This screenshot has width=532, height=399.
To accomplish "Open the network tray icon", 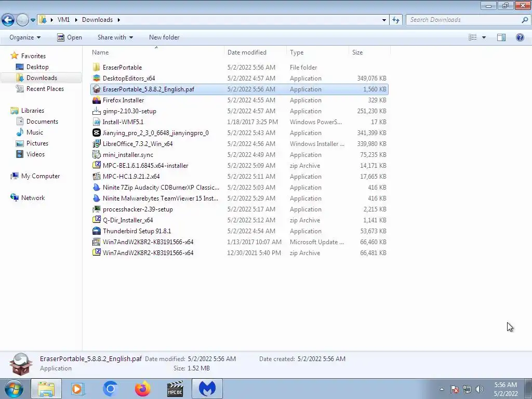I will tap(467, 389).
